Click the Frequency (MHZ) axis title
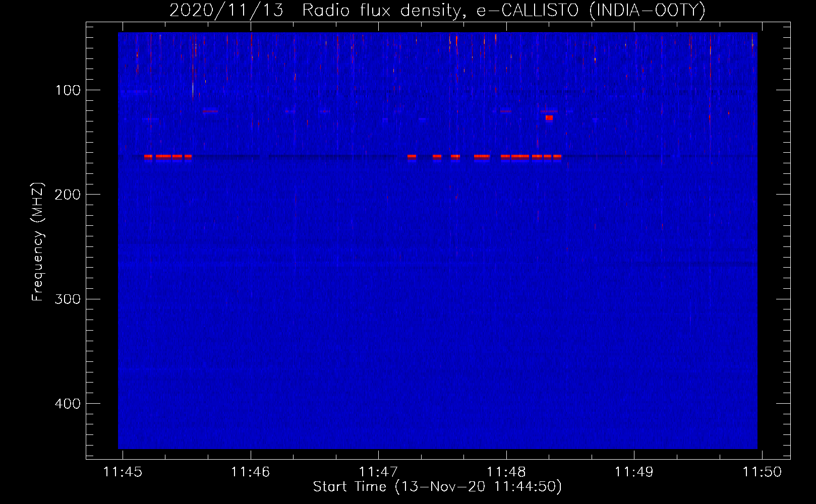 pos(38,242)
